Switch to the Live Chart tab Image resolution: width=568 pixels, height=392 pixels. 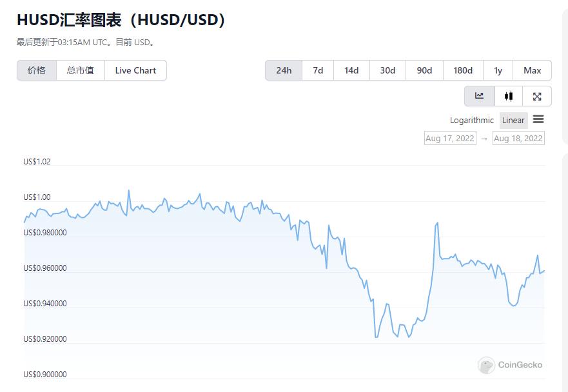135,70
